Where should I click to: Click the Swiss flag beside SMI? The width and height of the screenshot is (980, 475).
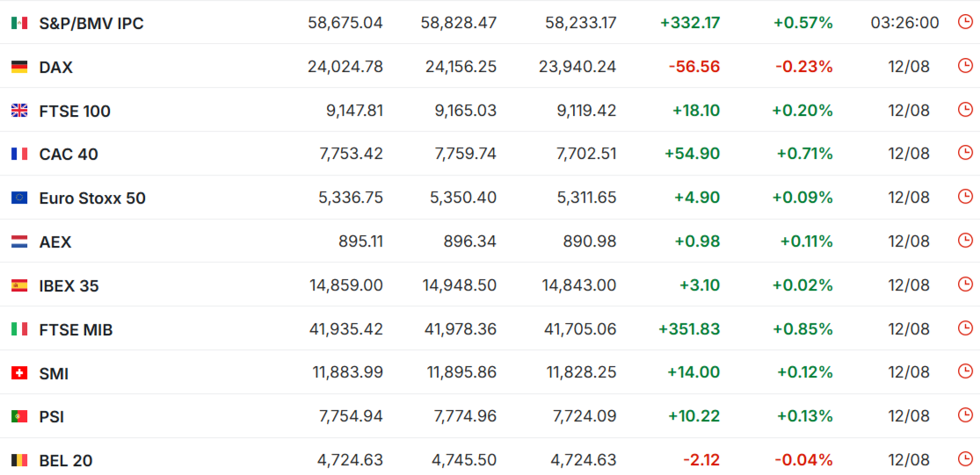tap(19, 373)
